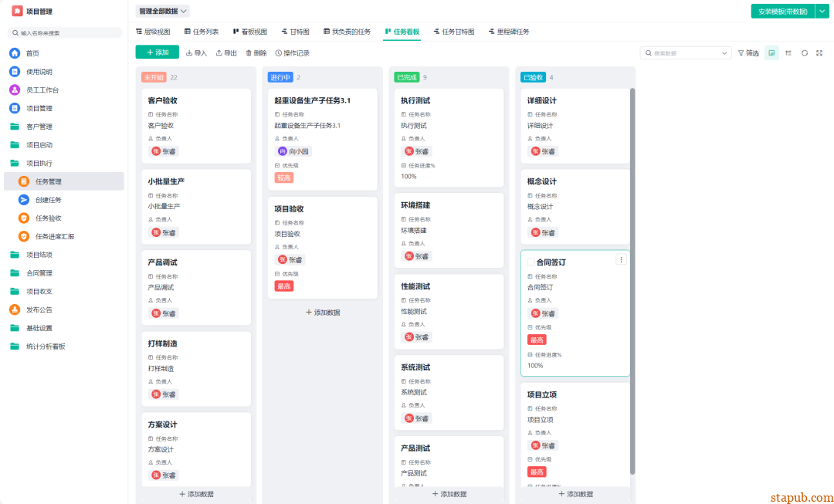Click the green 添加 button
834x504 pixels.
pos(158,52)
